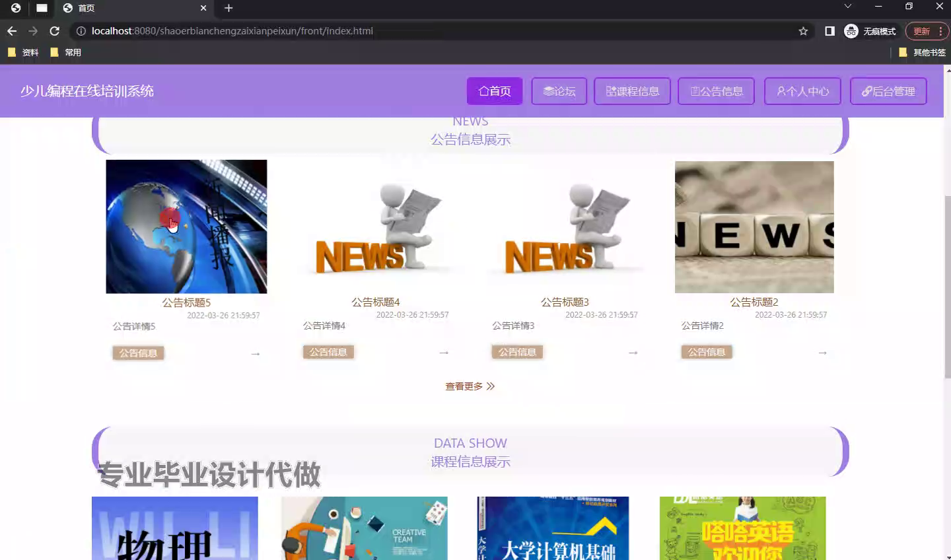Go forward in browser history
951x560 pixels.
tap(33, 31)
